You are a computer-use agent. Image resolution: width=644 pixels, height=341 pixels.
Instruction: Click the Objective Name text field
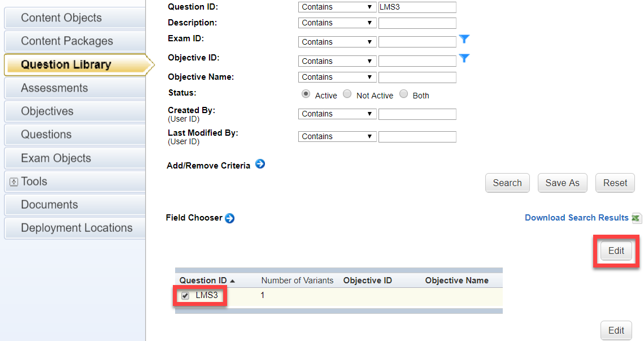tap(417, 77)
